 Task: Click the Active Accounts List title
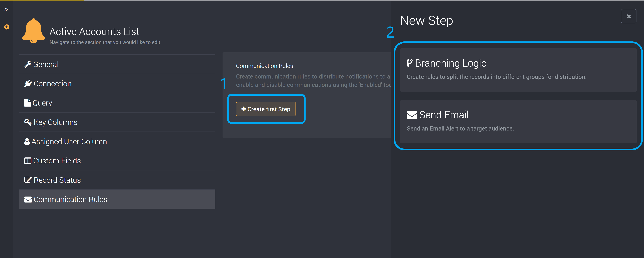94,32
